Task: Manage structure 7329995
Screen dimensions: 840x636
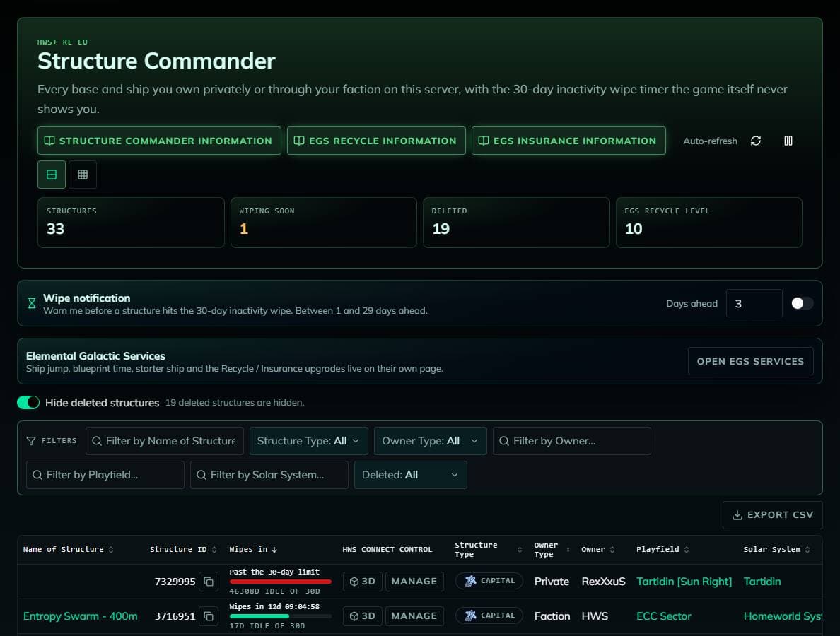Action: point(414,582)
